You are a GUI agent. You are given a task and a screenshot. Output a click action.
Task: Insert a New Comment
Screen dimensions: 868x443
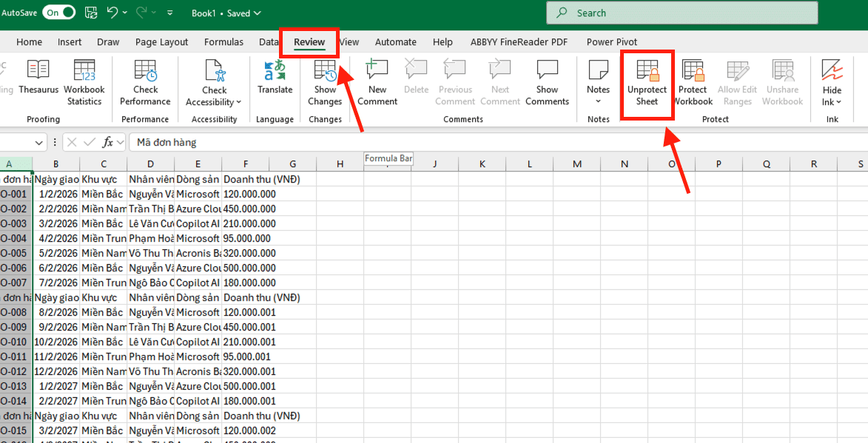[377, 83]
